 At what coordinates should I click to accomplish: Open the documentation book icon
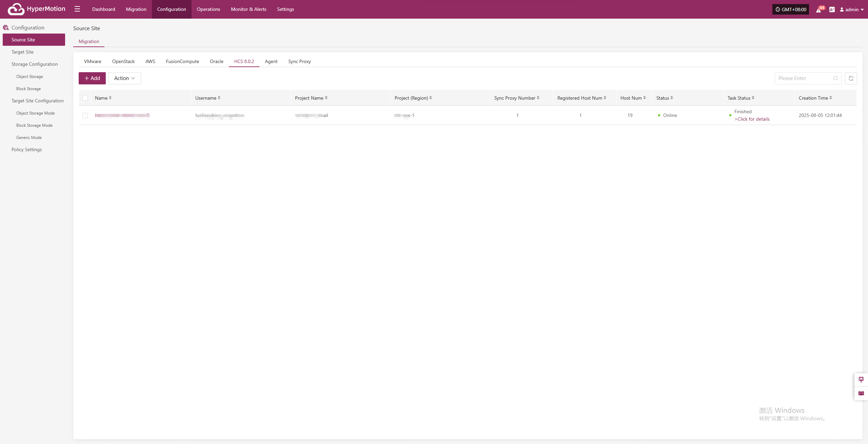click(861, 393)
